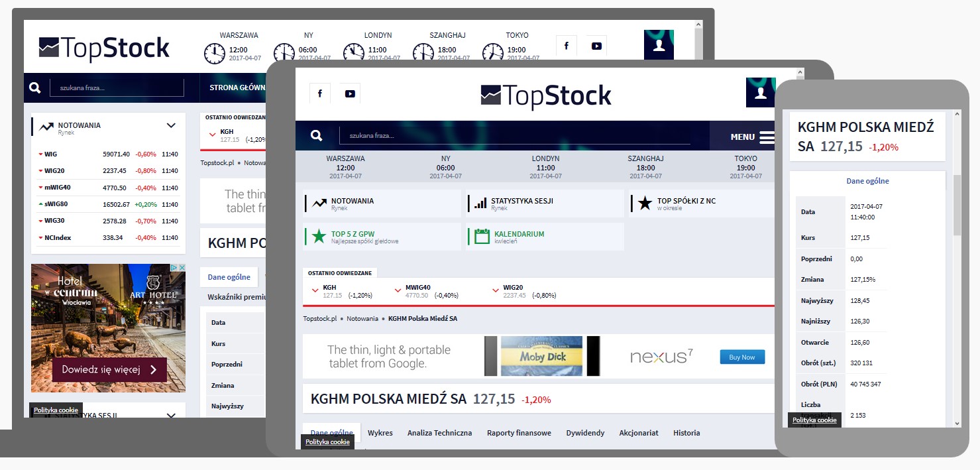
Task: Collapse the NOTOWANIA panel chevron in desktop sidebar
Action: click(x=171, y=125)
